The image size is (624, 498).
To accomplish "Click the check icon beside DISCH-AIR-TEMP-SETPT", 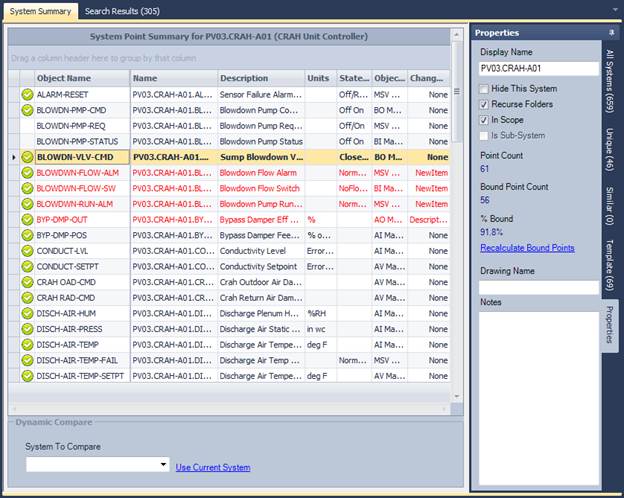I will click(x=27, y=377).
